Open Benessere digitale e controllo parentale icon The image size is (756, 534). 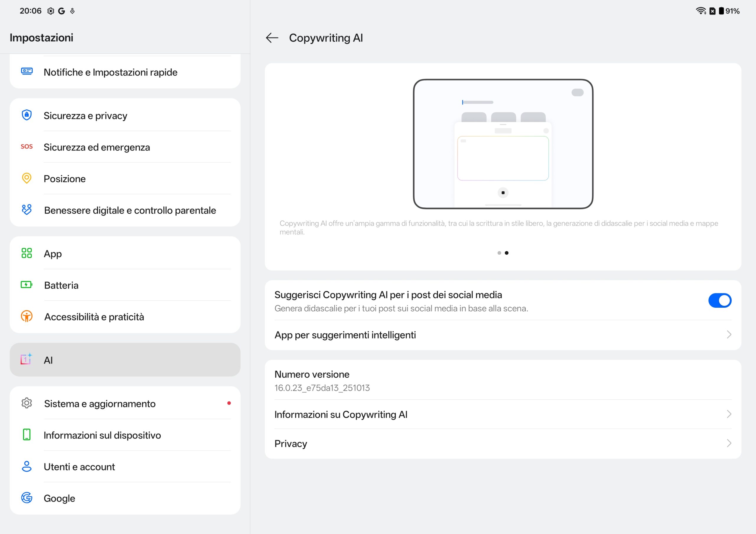coord(27,210)
